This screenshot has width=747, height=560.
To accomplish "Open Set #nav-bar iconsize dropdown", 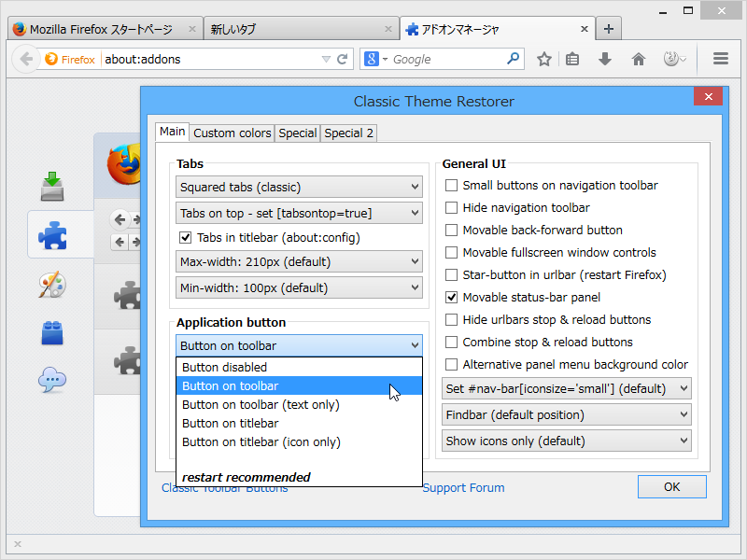I will pyautogui.click(x=567, y=388).
